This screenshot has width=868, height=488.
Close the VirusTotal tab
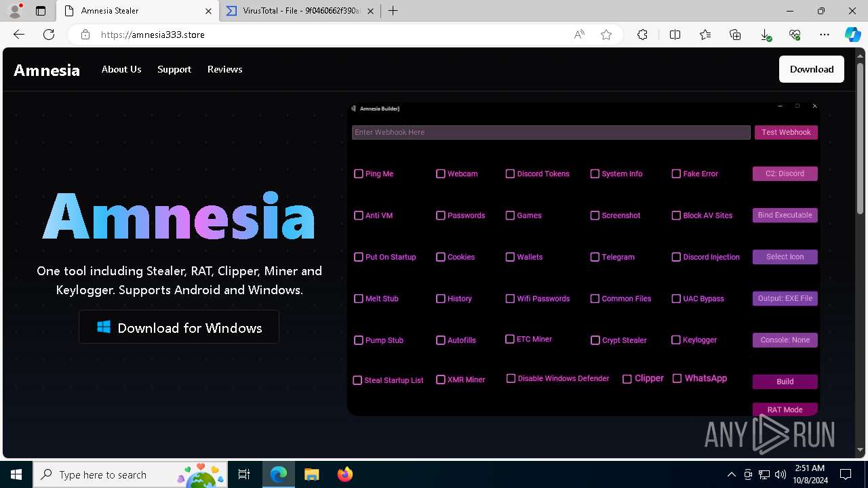coord(372,11)
